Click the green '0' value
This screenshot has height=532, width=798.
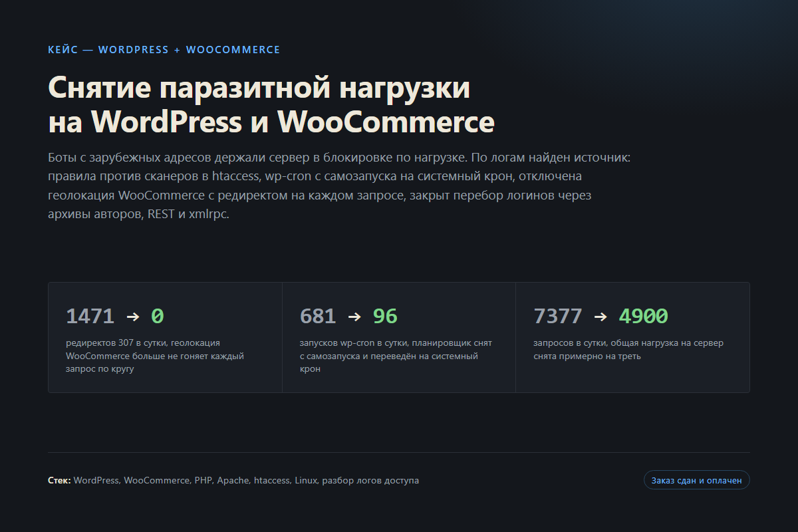pos(157,316)
